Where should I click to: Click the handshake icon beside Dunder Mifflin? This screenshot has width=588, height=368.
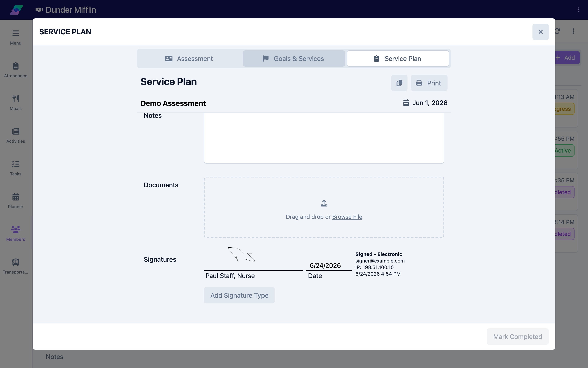[x=39, y=10]
